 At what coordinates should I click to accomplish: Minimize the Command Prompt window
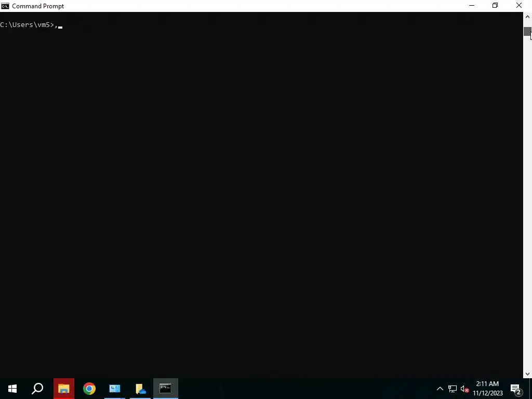click(x=472, y=6)
